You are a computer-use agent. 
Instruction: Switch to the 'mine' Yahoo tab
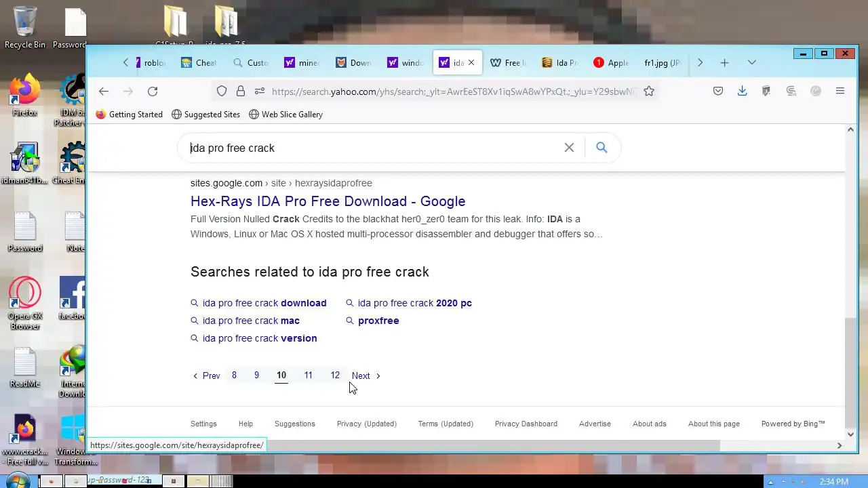click(x=302, y=63)
